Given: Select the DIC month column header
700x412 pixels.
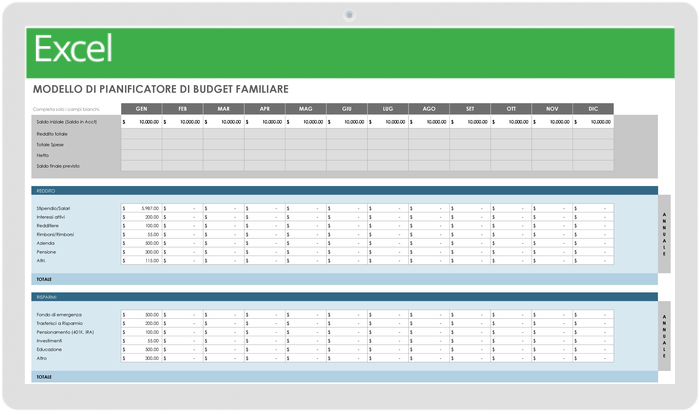Looking at the screenshot, I should tap(593, 108).
